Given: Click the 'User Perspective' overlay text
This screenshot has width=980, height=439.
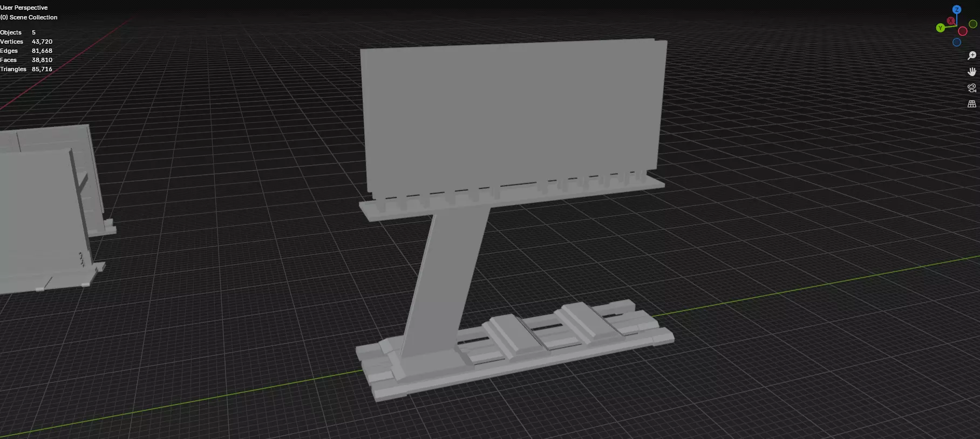Looking at the screenshot, I should pyautogui.click(x=24, y=8).
